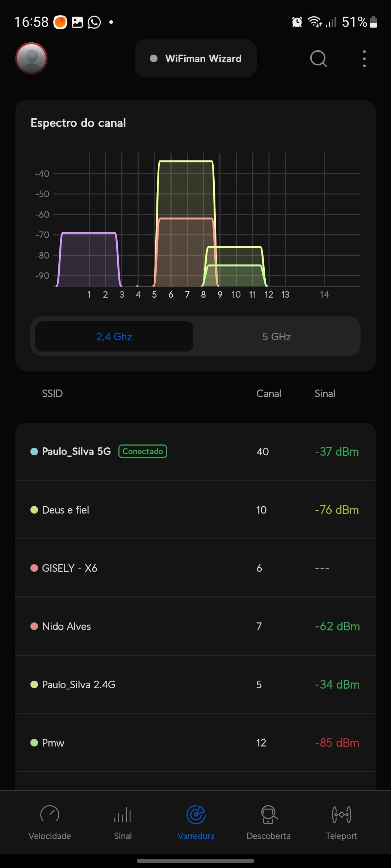Screen dimensions: 391x868
Task: Tap the Pmw color dot
Action: click(x=34, y=743)
